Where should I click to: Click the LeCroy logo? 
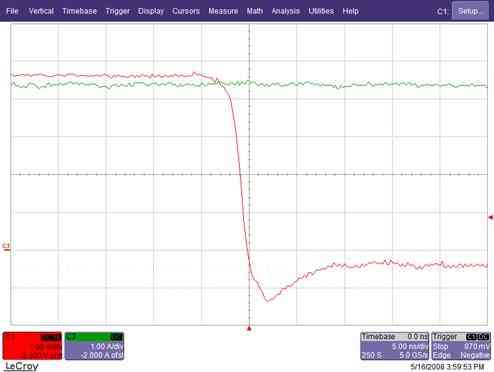tap(22, 366)
